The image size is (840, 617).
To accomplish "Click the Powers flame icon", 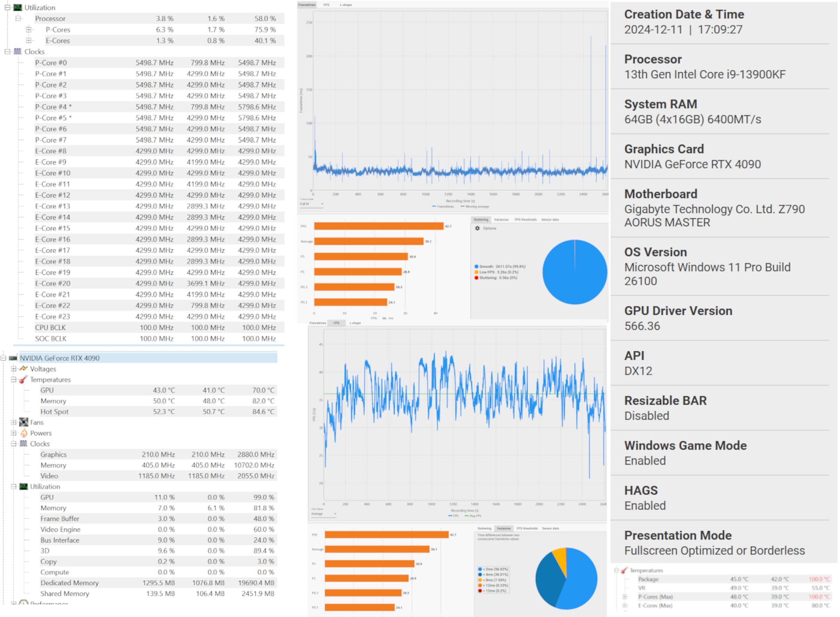I will click(24, 433).
